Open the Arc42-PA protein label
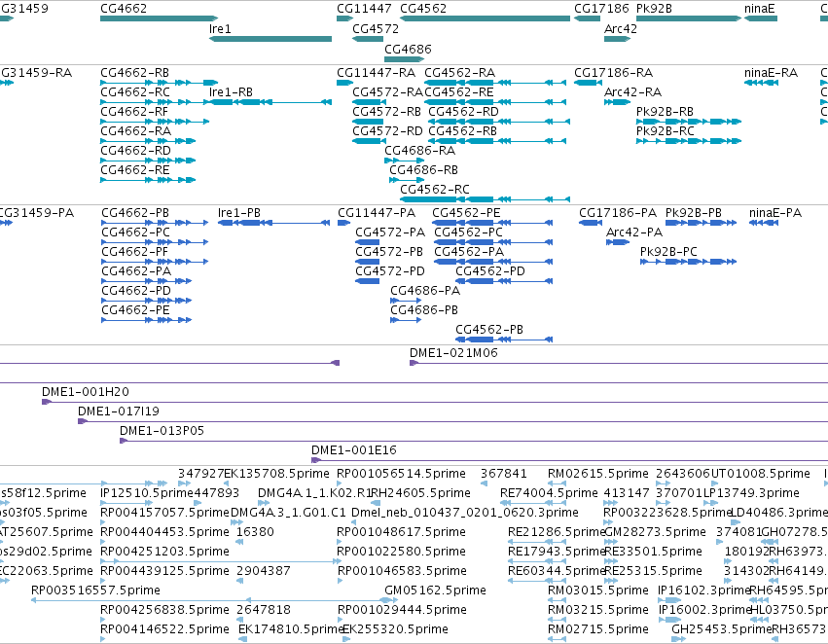The height and width of the screenshot is (644, 828). [634, 233]
